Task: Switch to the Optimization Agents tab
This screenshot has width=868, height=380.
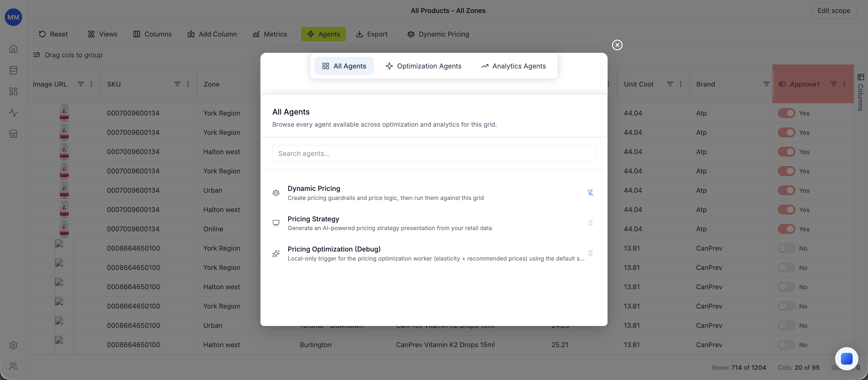Action: (423, 66)
